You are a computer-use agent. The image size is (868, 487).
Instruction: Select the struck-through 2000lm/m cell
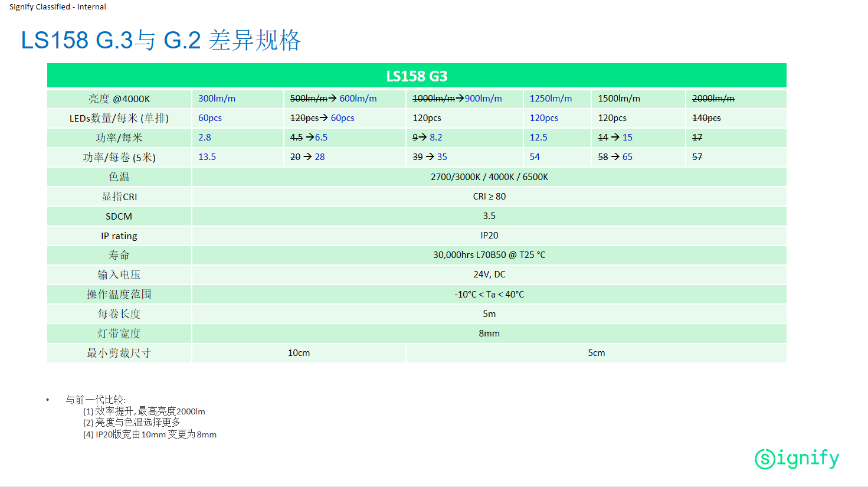pyautogui.click(x=713, y=99)
